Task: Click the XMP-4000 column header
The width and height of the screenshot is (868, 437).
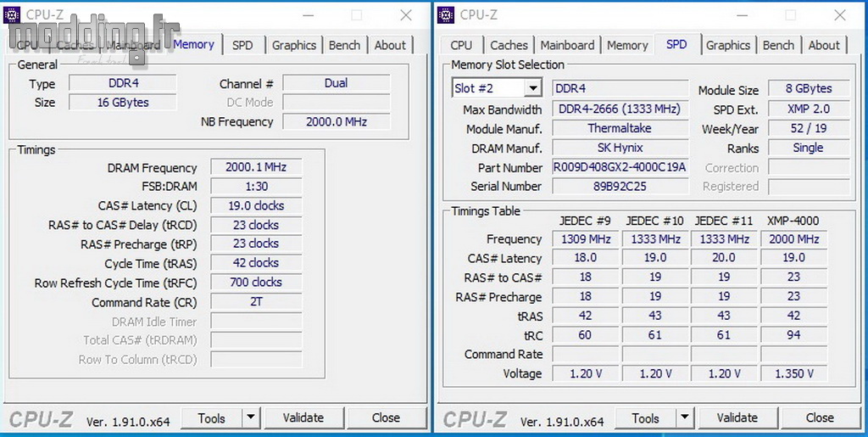Action: [x=793, y=221]
